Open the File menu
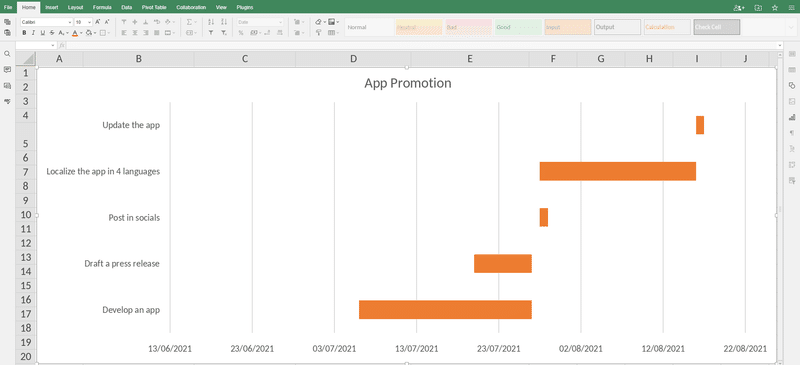Image resolution: width=800 pixels, height=365 pixels. pyautogui.click(x=8, y=8)
